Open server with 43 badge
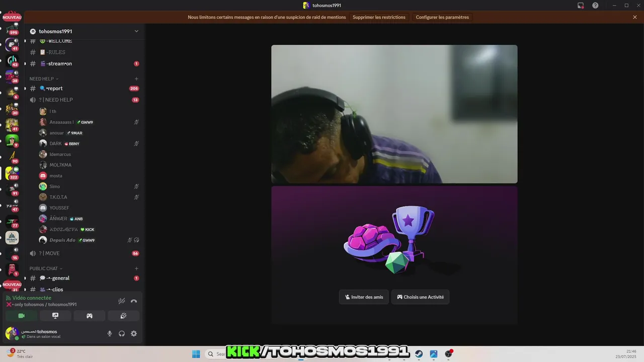 (x=12, y=61)
